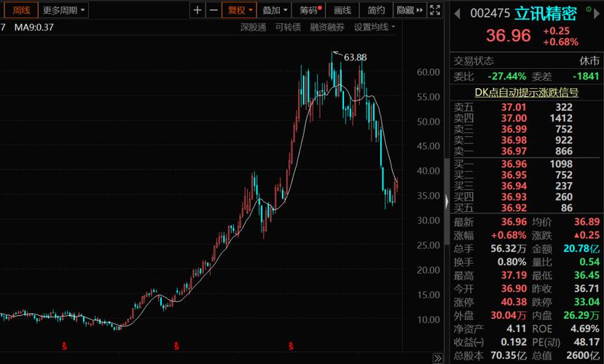
Task: Toggle the 深股通 indicator
Action: point(253,27)
